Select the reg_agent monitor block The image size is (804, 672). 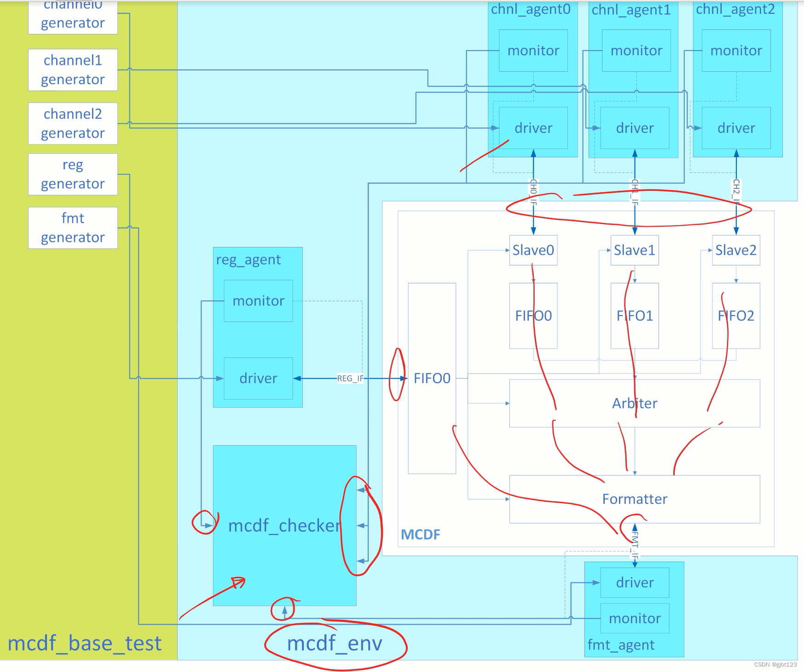pyautogui.click(x=258, y=301)
